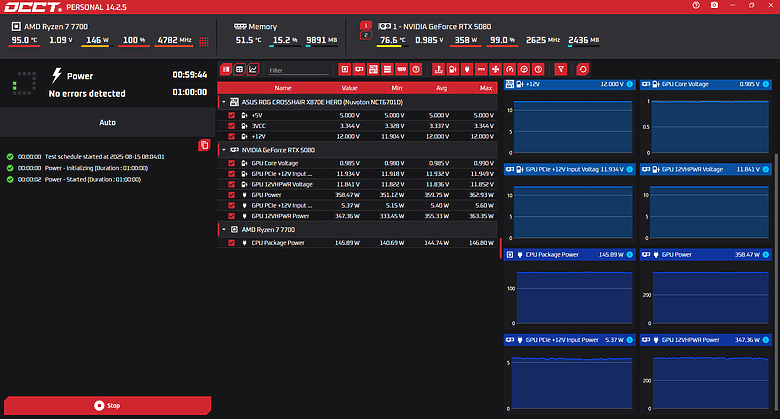Clear active filters with funnel icon
This screenshot has width=780, height=419.
[561, 70]
